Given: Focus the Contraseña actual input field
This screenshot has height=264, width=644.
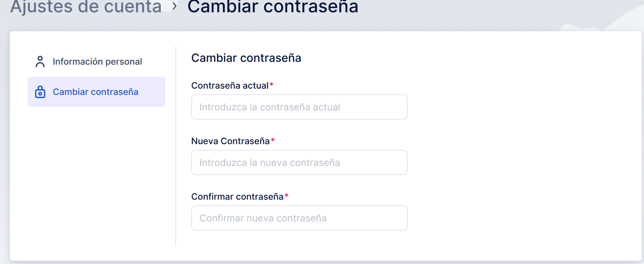Looking at the screenshot, I should click(299, 107).
